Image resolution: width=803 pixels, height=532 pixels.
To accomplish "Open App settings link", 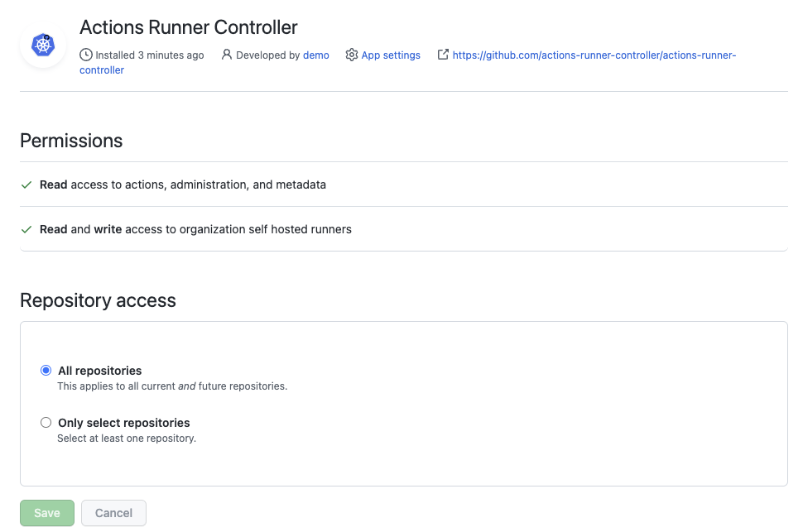I will coord(391,55).
